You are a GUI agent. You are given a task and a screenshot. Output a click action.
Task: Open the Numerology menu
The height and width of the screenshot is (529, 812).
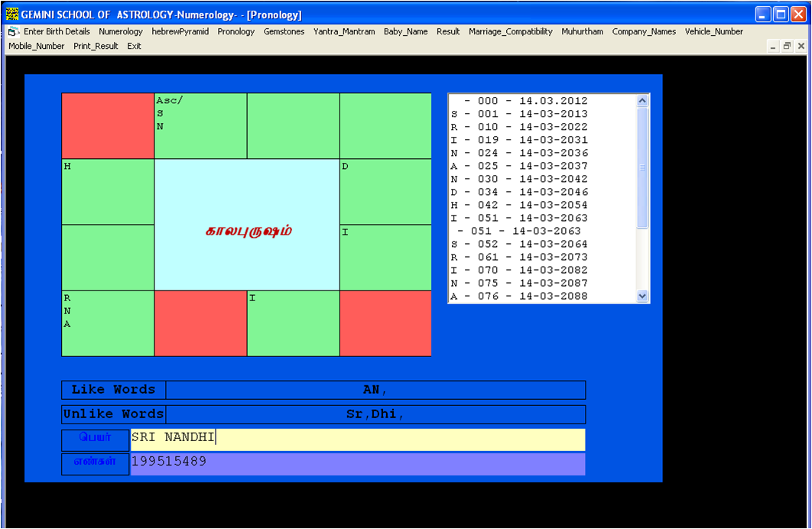[x=121, y=31]
